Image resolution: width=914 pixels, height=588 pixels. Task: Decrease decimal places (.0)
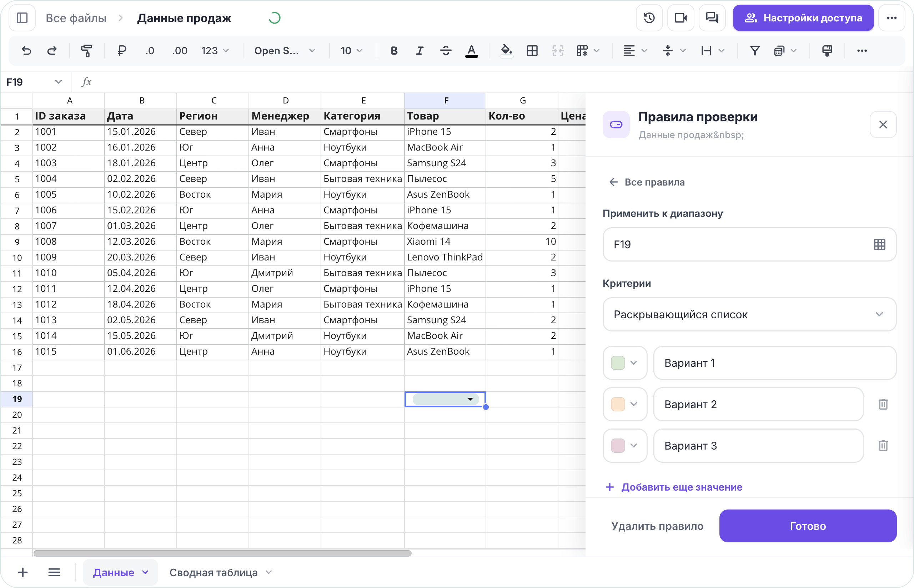(x=150, y=51)
